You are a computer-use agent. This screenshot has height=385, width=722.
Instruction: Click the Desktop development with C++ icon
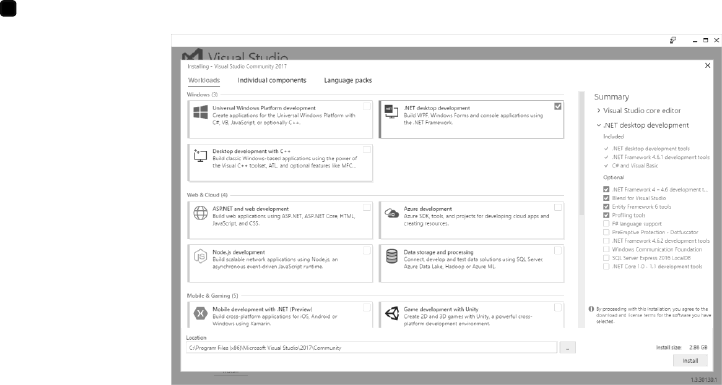pos(200,155)
